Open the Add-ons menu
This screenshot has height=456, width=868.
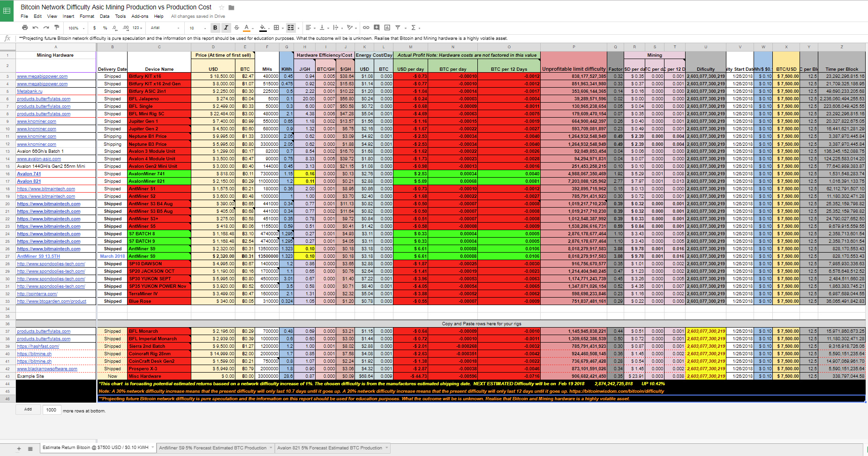click(x=140, y=16)
